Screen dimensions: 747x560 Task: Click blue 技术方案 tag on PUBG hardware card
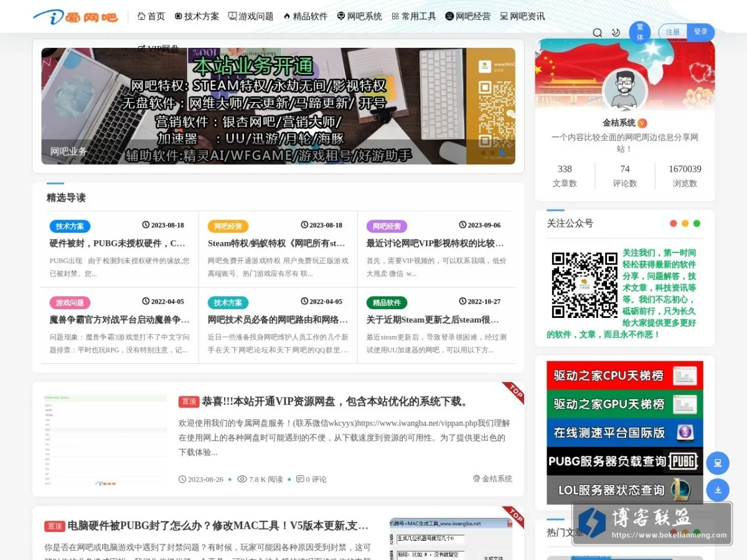point(70,226)
